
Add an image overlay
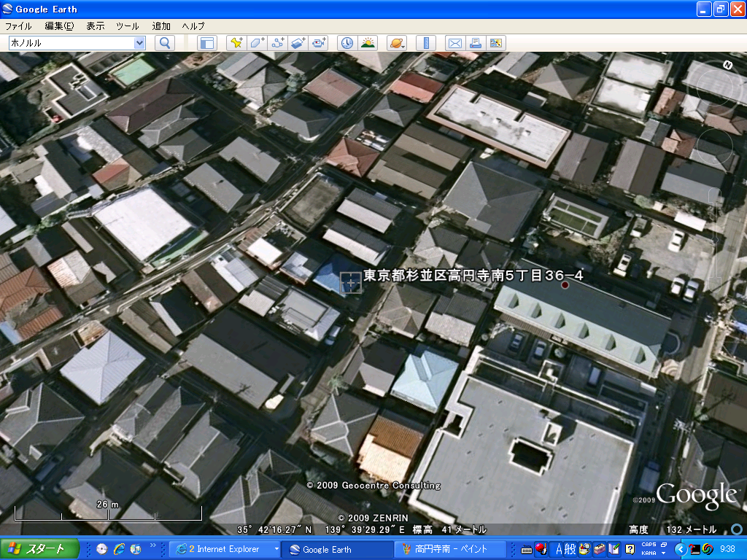point(298,43)
